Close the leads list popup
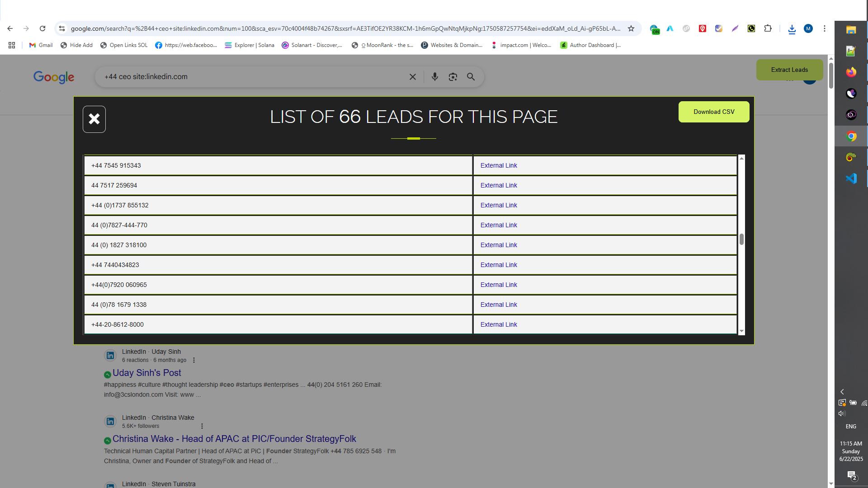 coord(94,119)
